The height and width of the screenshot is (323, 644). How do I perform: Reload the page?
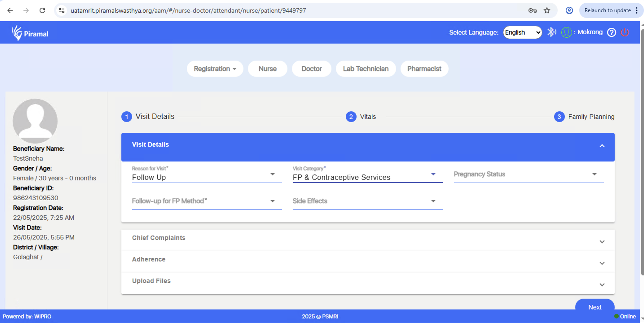click(x=42, y=11)
